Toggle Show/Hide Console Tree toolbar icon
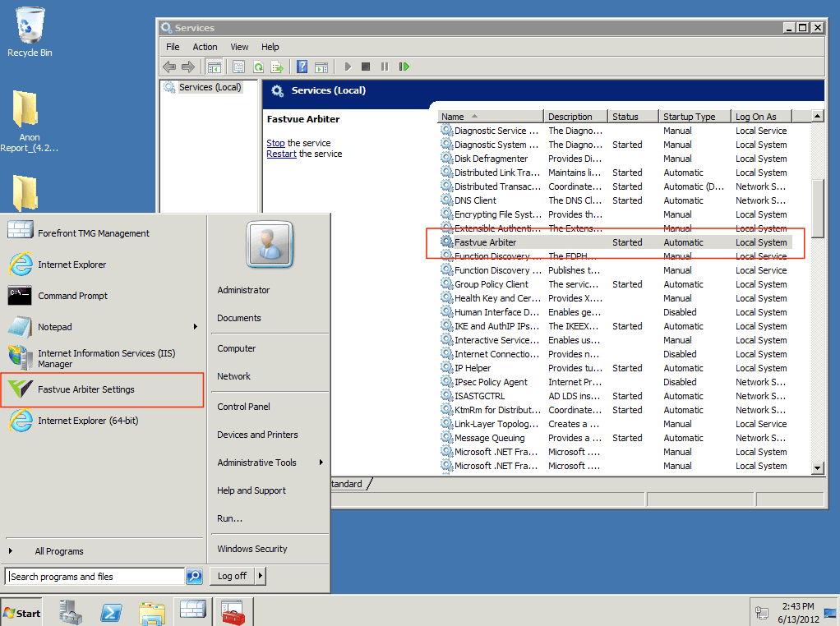Viewport: 840px width, 626px height. tap(215, 67)
